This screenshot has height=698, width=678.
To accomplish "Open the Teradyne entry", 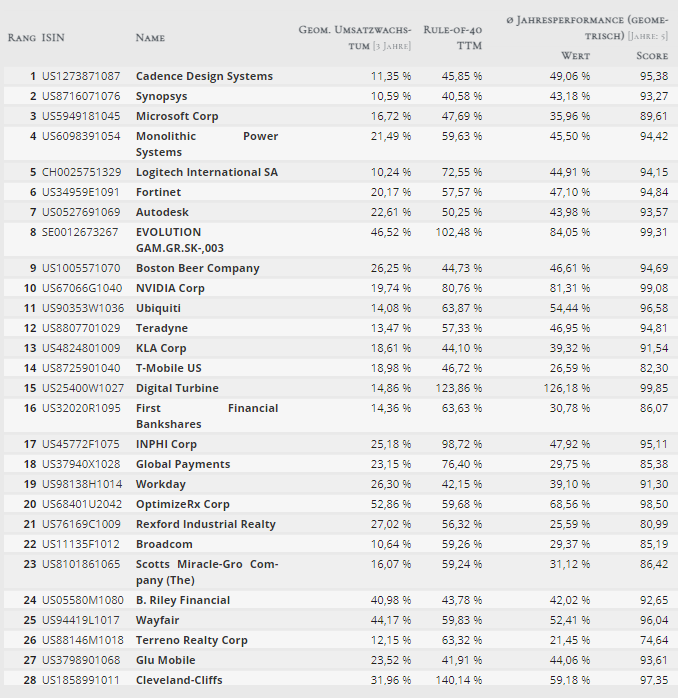I will click(x=162, y=329).
